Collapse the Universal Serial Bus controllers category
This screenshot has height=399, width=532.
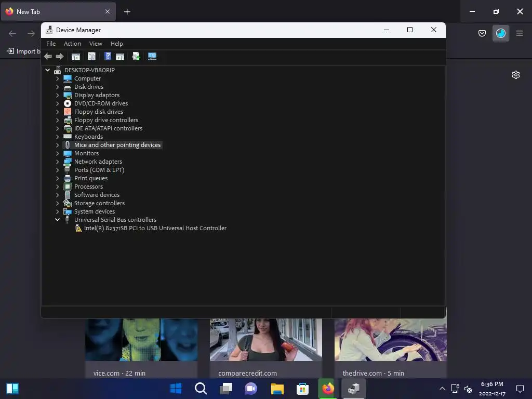tap(57, 220)
